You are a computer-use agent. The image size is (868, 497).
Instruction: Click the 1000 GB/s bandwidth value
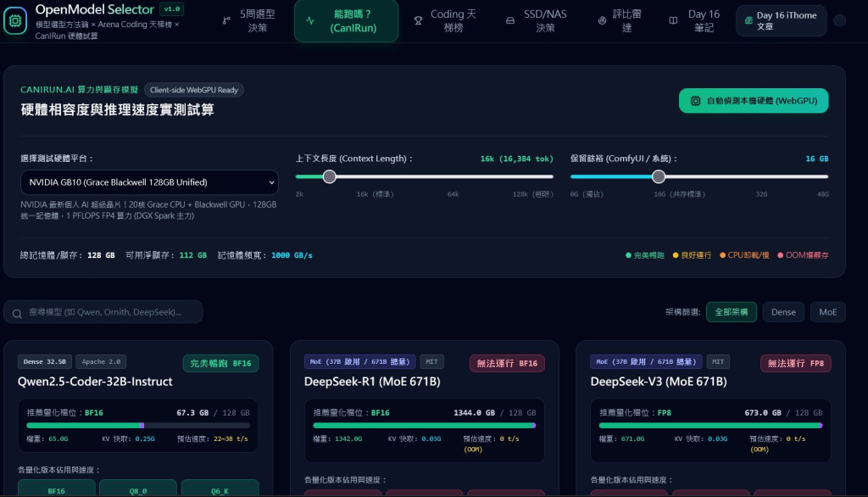pos(292,255)
